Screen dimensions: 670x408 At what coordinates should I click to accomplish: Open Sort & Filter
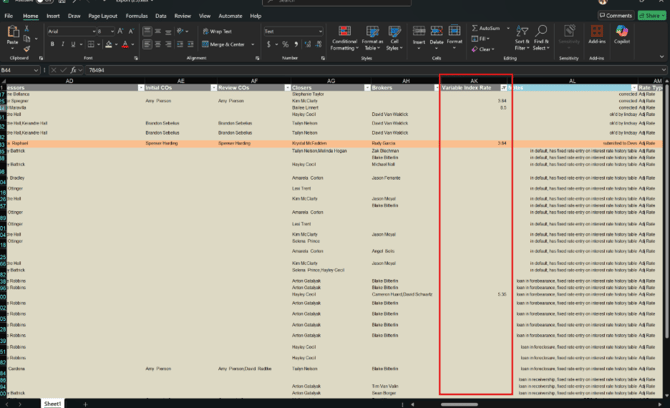pyautogui.click(x=522, y=38)
